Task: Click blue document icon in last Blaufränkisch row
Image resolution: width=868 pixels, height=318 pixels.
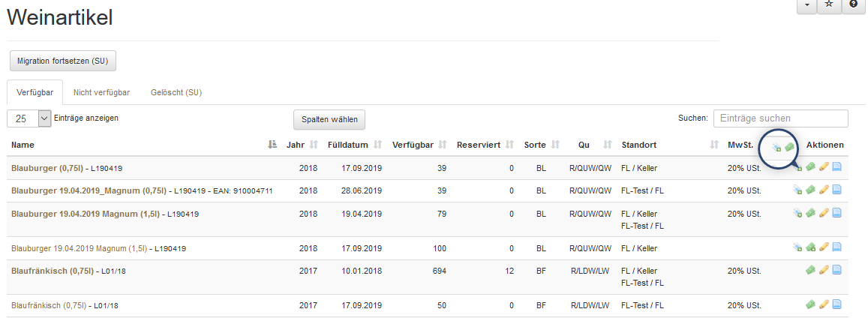Action: pos(836,305)
